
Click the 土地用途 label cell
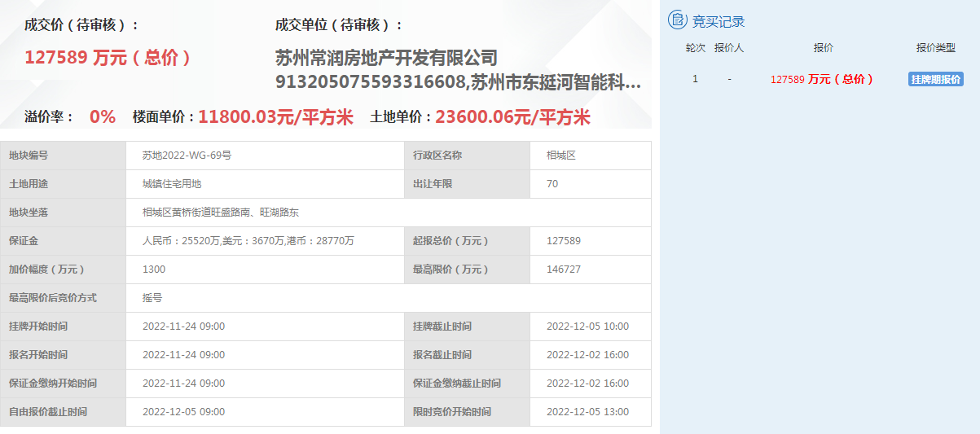coord(64,184)
